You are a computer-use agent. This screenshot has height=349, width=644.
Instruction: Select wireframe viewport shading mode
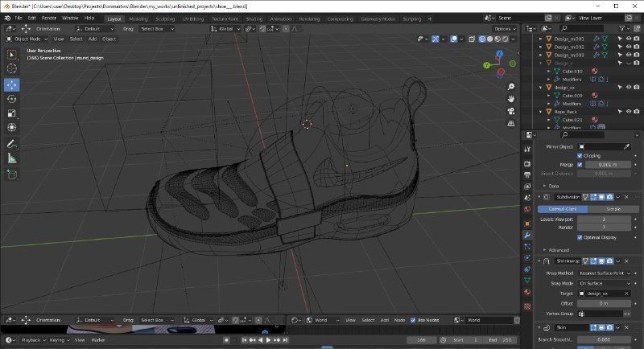tap(482, 39)
